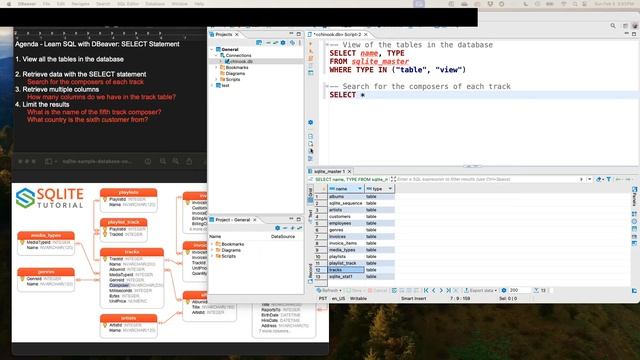Go to next row using the arrow icon
Viewport: 640px width, 360px height.
point(441,290)
